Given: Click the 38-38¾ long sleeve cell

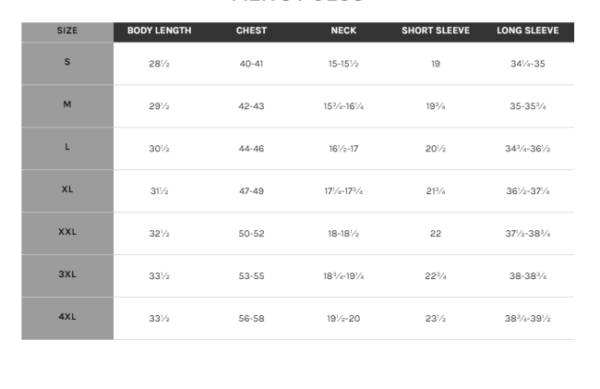Looking at the screenshot, I should click(528, 276).
